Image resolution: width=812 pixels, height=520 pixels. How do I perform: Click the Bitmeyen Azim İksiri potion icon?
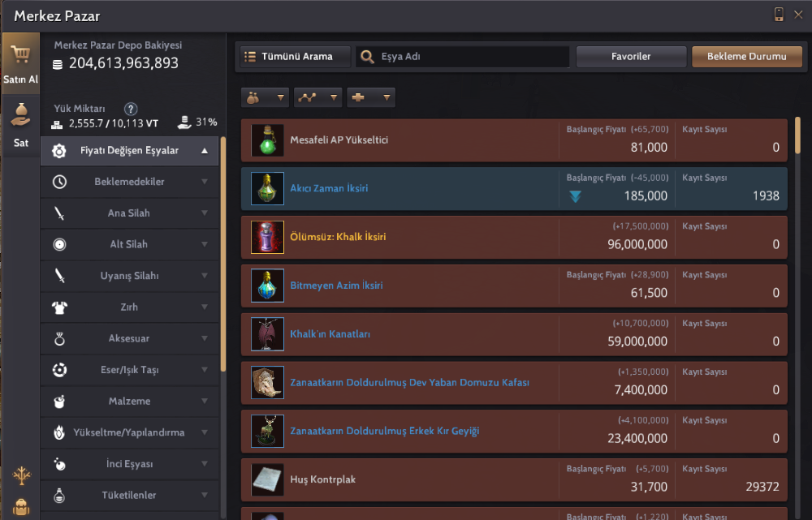267,286
